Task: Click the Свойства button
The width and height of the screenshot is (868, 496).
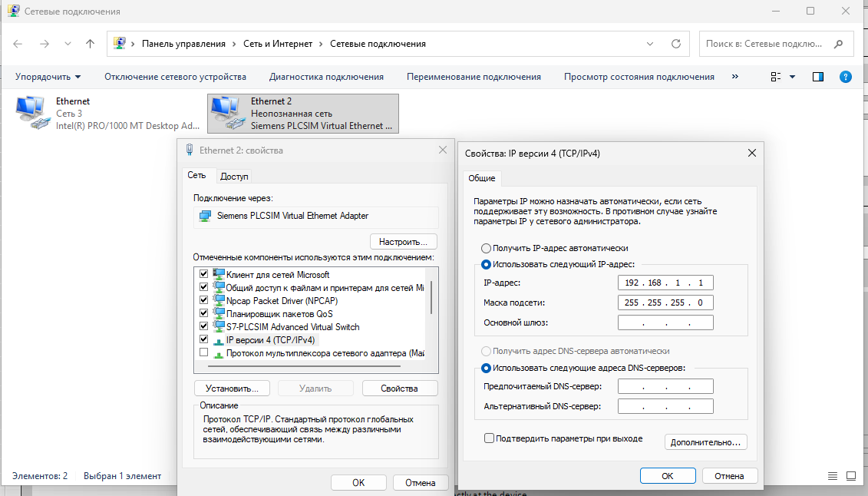Action: coord(399,389)
